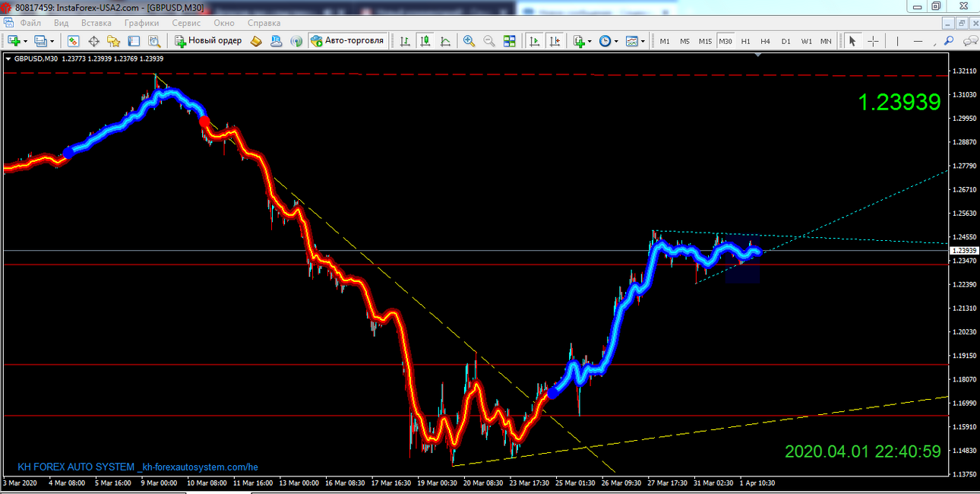The width and height of the screenshot is (980, 494).
Task: Click the Новый ордер button
Action: [208, 41]
